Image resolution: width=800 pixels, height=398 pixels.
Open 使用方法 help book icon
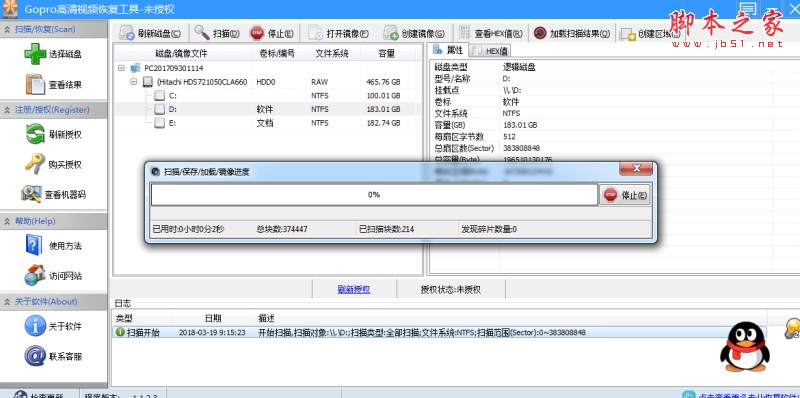point(34,245)
